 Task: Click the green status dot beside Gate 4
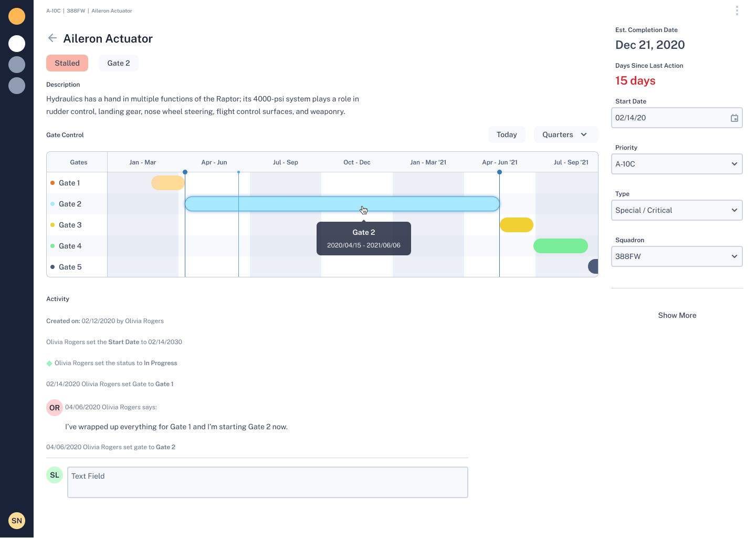tap(52, 246)
